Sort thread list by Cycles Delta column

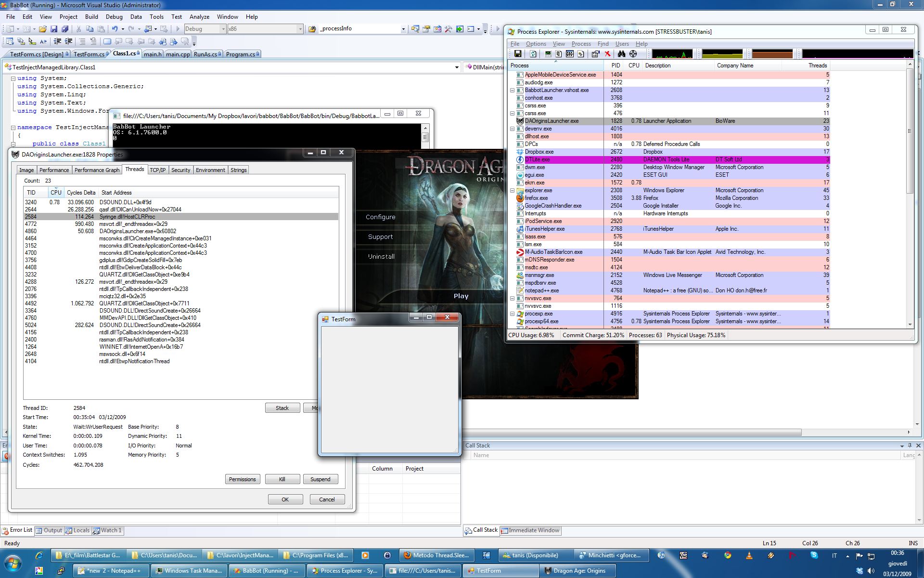[81, 193]
